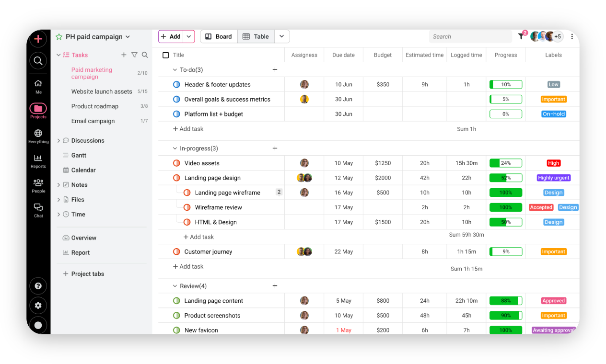Open Chat from the left rail
Screen dimensions: 606x364
(38, 209)
